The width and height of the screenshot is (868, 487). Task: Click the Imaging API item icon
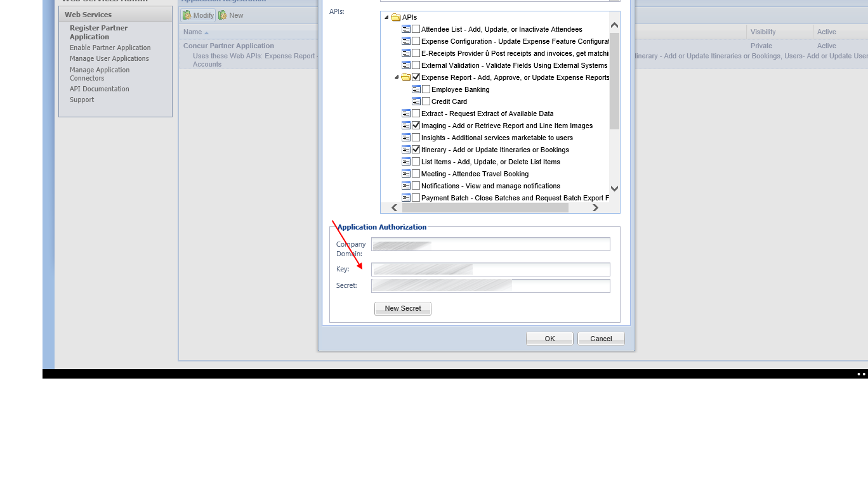click(x=406, y=126)
